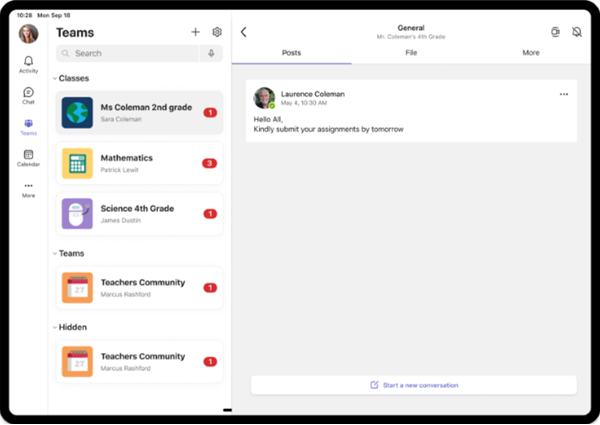Tap compose icon in new conversation bar
The height and width of the screenshot is (425, 600).
click(x=374, y=385)
